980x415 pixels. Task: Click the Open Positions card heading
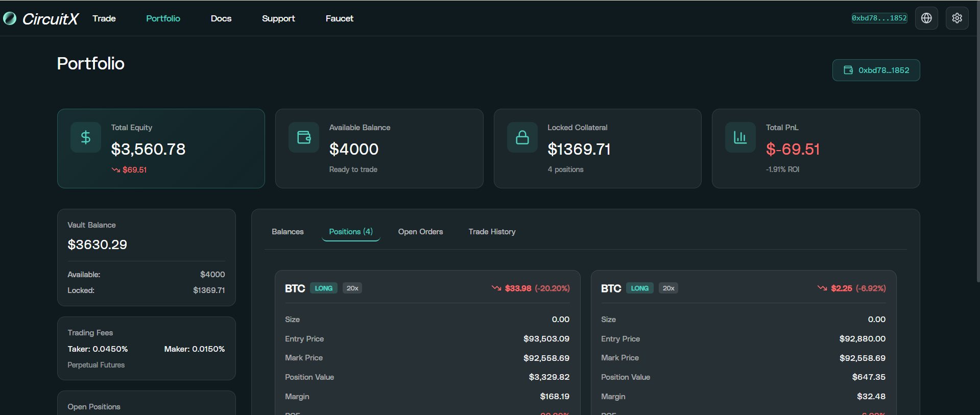coord(94,407)
